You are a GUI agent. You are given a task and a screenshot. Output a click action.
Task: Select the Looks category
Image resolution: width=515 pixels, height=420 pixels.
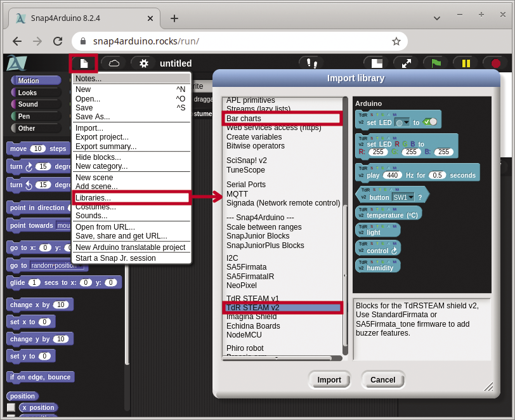pos(36,93)
